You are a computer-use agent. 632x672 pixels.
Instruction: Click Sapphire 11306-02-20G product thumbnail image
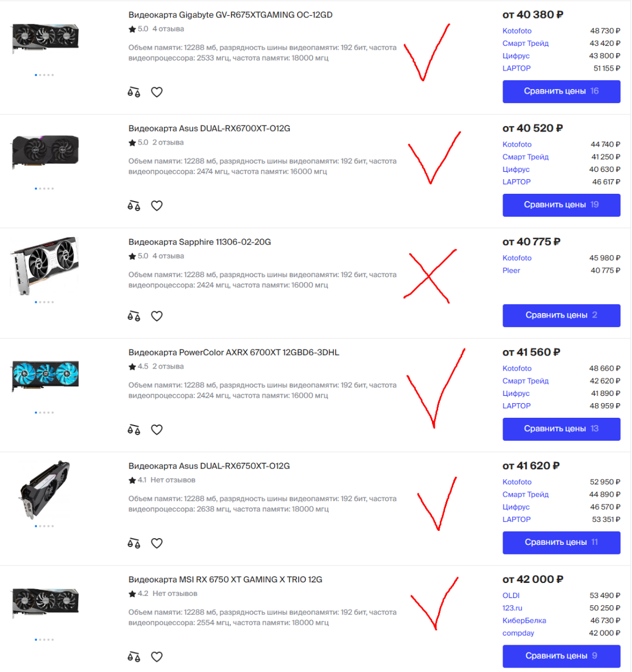(x=44, y=266)
